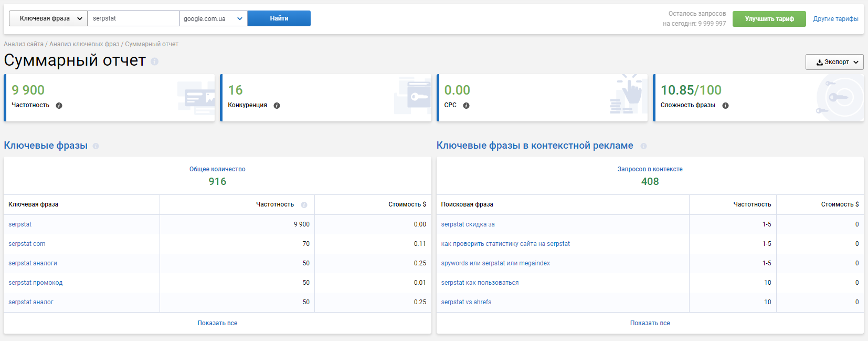Click the 408 contextual queries count

(650, 181)
